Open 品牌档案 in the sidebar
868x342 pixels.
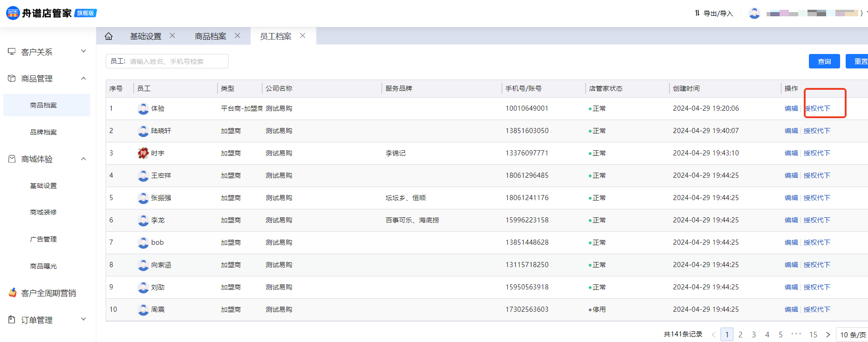(x=43, y=132)
